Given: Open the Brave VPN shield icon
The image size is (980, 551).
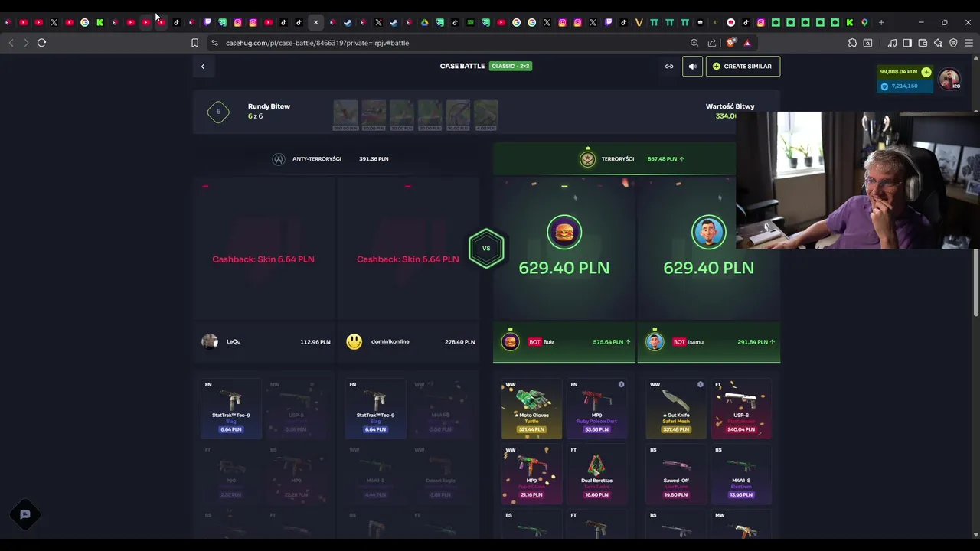Looking at the screenshot, I should (x=953, y=43).
